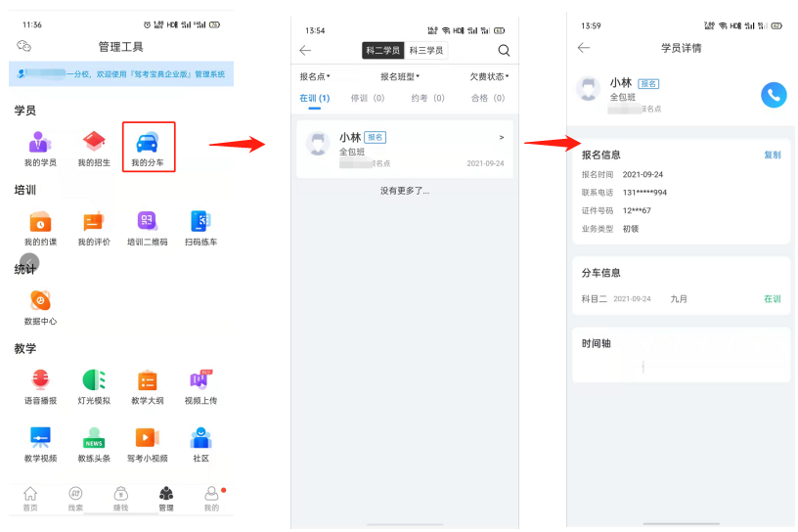The width and height of the screenshot is (798, 532).
Task: Select the 合格 (0) tab
Action: click(x=488, y=98)
